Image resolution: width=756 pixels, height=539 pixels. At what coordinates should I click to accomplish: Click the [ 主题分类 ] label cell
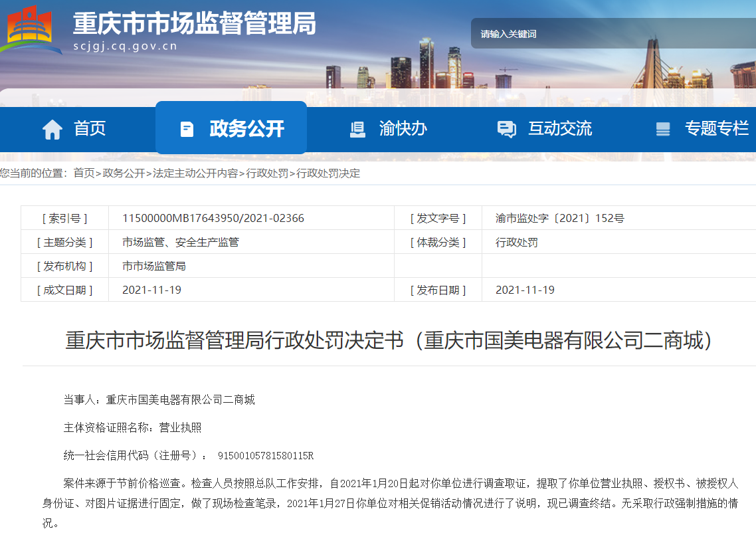pos(64,242)
